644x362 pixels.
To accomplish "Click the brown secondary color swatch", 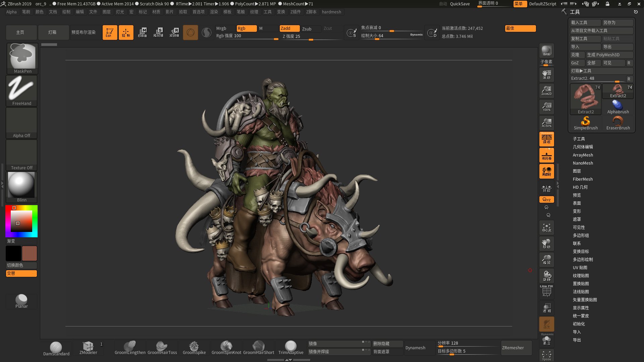I will click(30, 253).
